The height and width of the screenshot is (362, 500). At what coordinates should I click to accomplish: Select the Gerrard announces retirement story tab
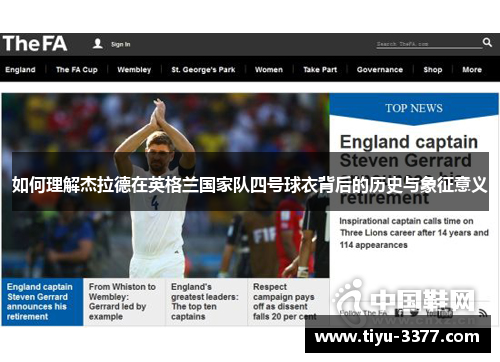(x=42, y=302)
